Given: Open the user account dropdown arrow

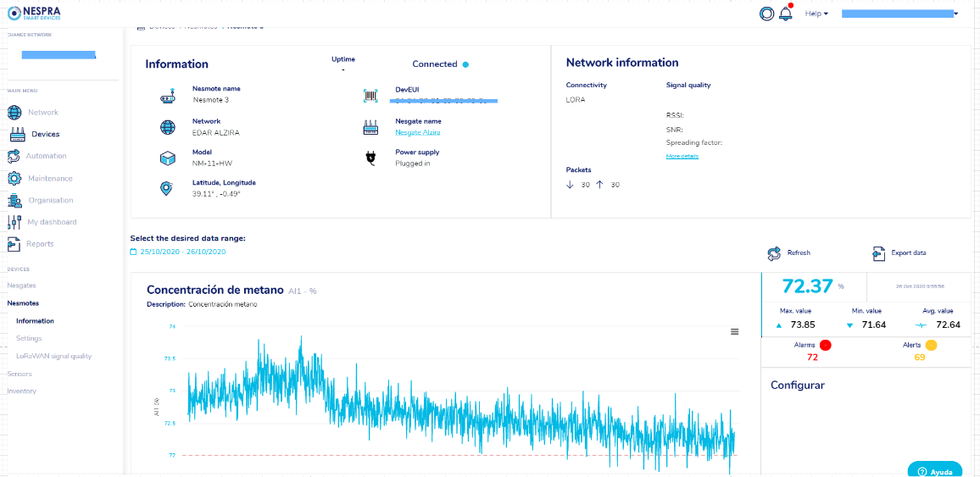Looking at the screenshot, I should coord(955,14).
